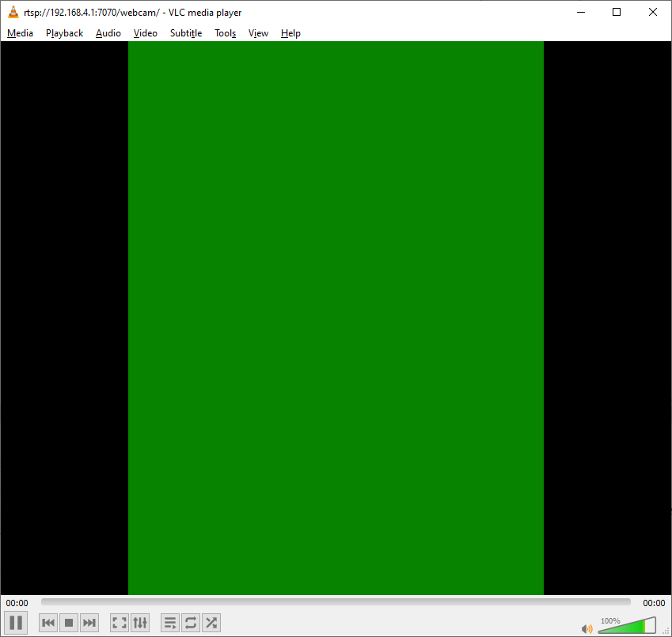Toggle loop repeat mode
This screenshot has width=672, height=637.
(191, 623)
